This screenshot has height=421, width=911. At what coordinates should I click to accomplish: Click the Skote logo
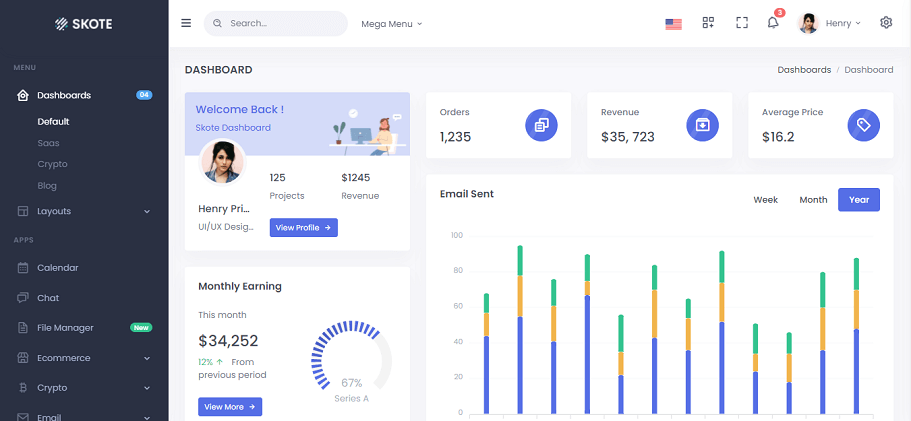[84, 24]
